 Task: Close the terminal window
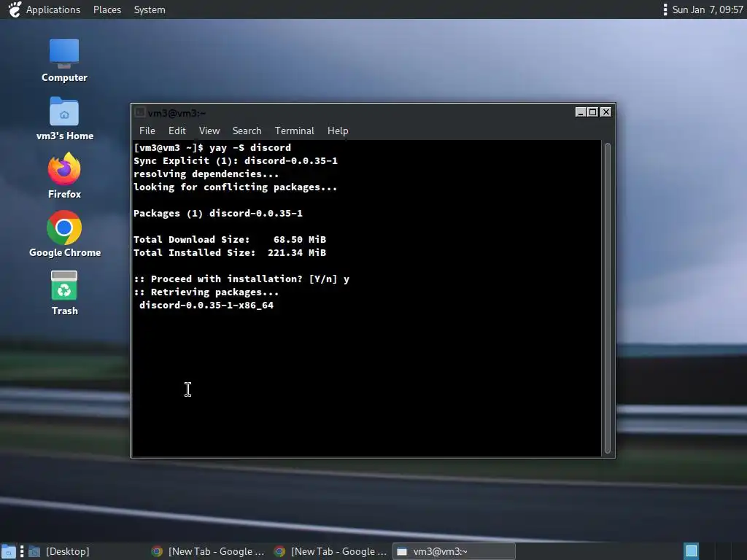click(605, 112)
